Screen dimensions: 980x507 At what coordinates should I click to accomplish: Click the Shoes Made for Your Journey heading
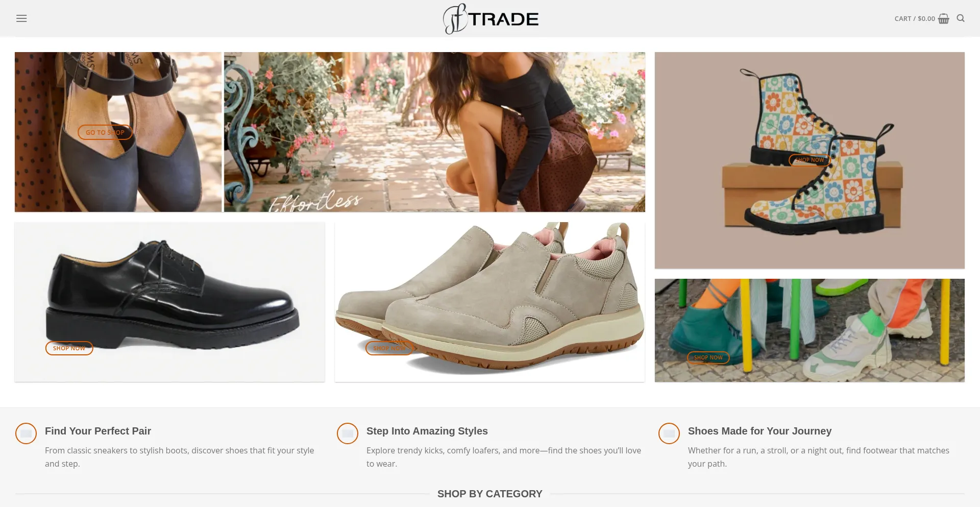[x=759, y=431]
